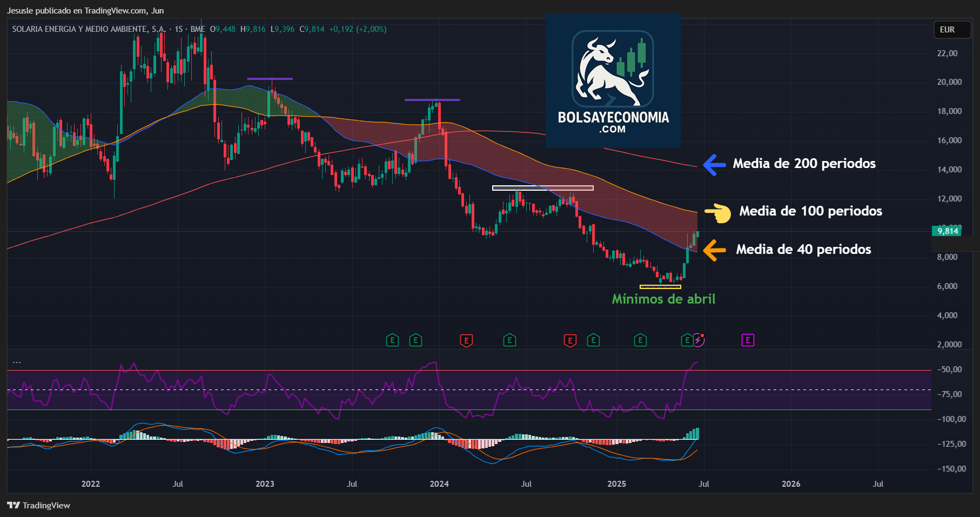Click the purple upcoming earnings E marker
The height and width of the screenshot is (517, 980).
[x=748, y=340]
